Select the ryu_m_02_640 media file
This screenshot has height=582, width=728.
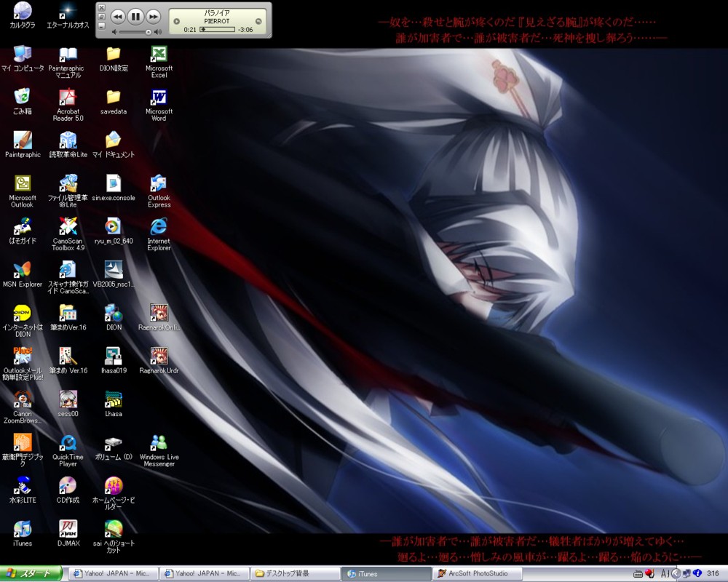coord(114,231)
